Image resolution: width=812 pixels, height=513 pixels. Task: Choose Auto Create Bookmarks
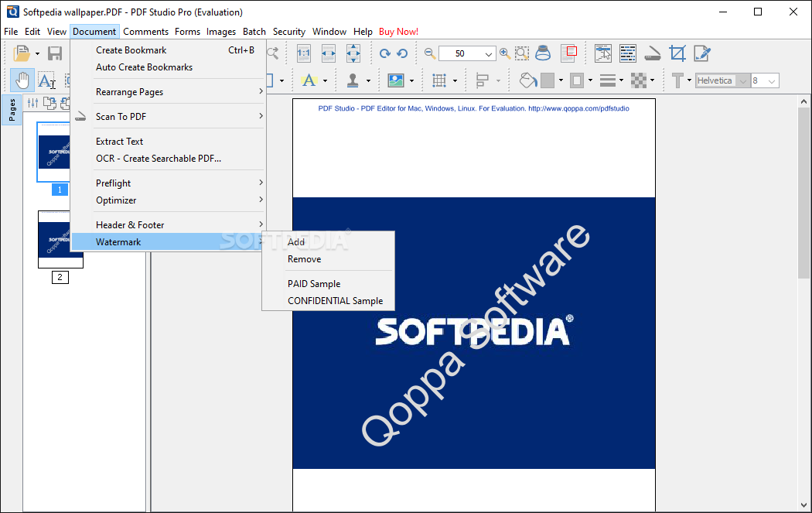click(169, 67)
